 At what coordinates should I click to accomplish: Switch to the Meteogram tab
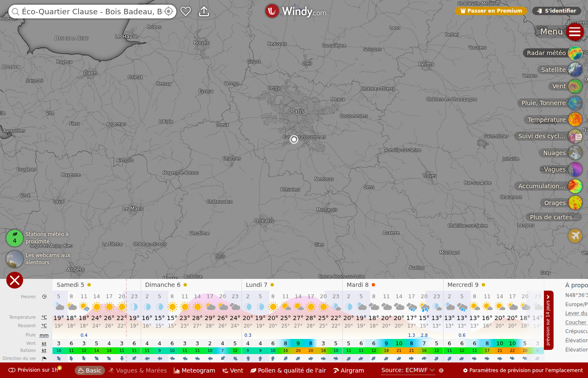point(194,370)
